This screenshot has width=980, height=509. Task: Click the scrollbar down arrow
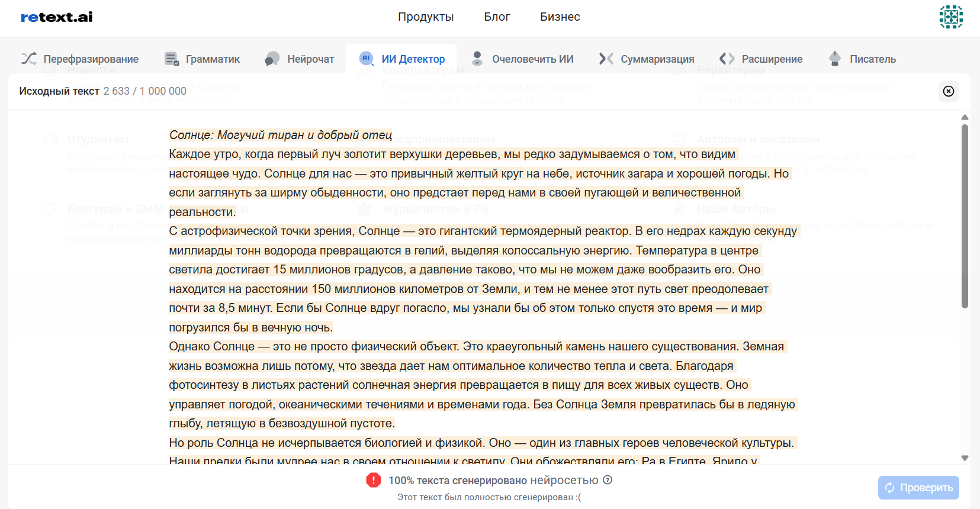pyautogui.click(x=965, y=458)
